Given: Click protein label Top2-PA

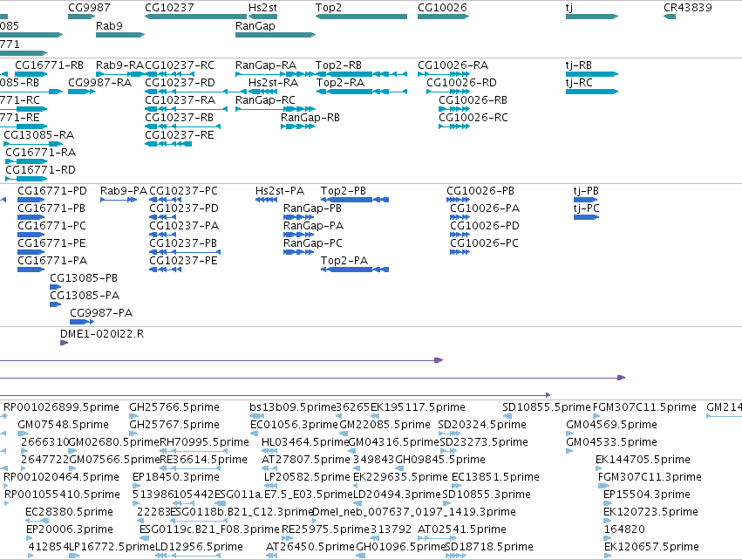Looking at the screenshot, I should click(344, 261).
